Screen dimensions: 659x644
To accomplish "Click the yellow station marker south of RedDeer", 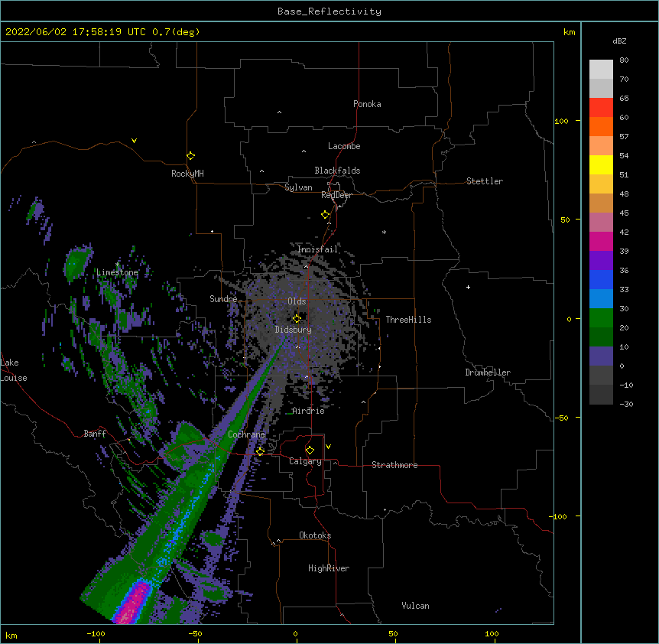I will click(x=325, y=215).
